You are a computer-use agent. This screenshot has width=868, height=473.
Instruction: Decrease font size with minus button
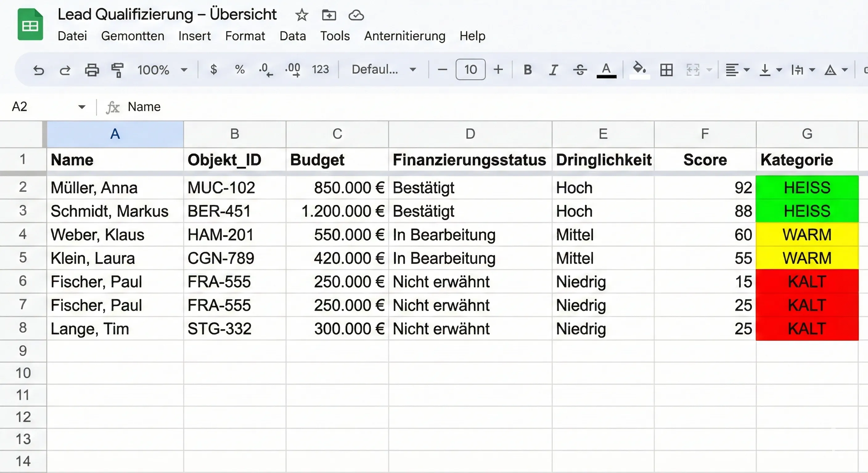point(442,70)
